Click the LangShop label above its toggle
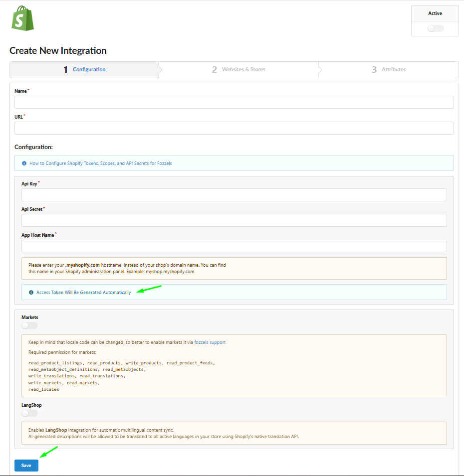Viewport: 464px width, 476px height. click(x=31, y=405)
